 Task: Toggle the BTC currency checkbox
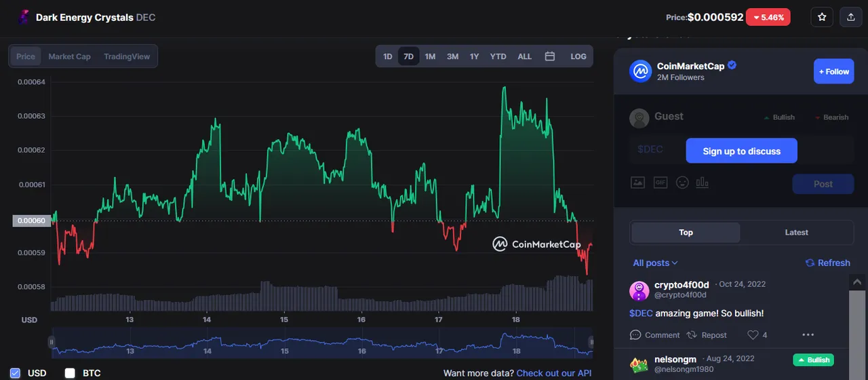click(70, 373)
